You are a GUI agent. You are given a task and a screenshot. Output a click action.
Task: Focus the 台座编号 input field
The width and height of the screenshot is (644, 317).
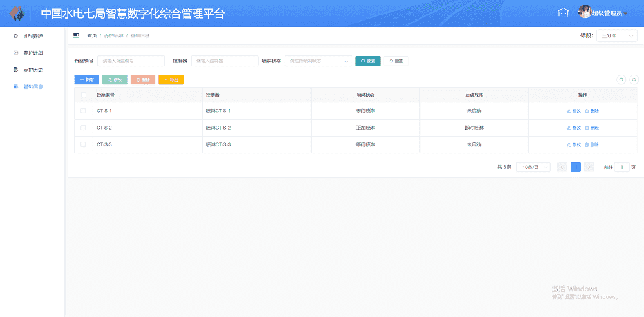click(131, 61)
